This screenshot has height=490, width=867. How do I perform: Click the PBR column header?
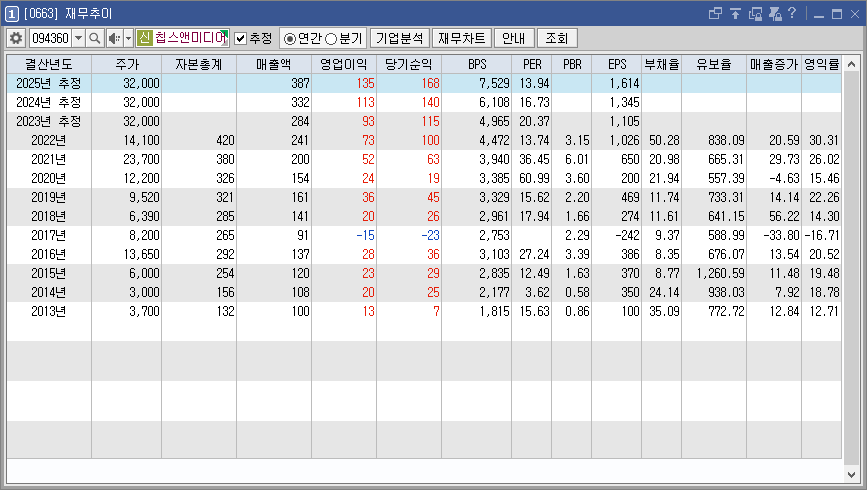[572, 64]
